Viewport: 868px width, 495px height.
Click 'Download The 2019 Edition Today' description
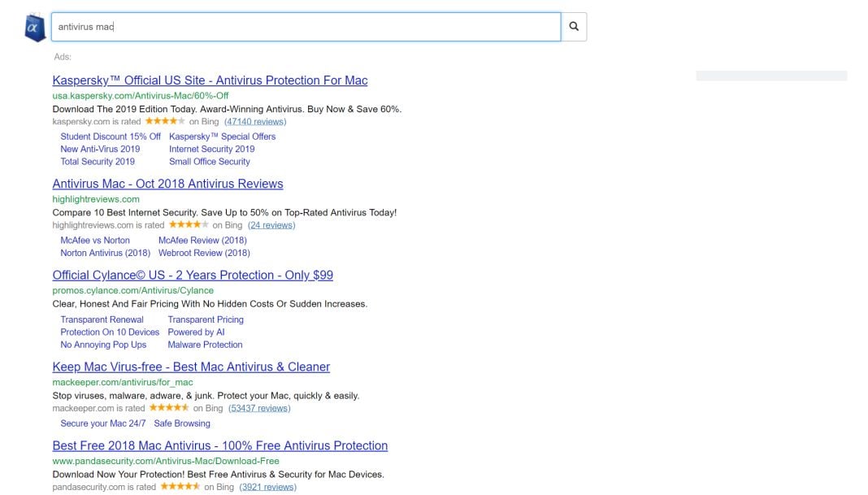point(227,109)
